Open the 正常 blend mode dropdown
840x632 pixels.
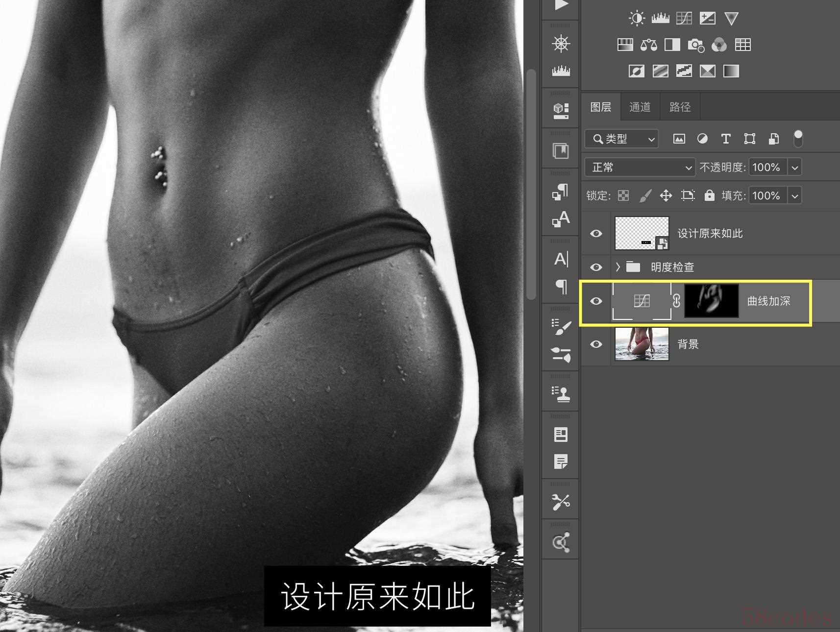tap(640, 168)
